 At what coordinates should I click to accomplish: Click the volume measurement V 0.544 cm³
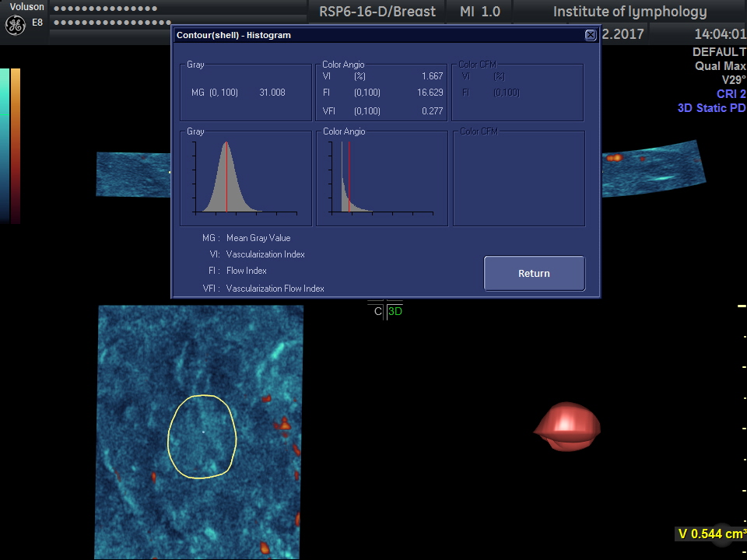[711, 534]
